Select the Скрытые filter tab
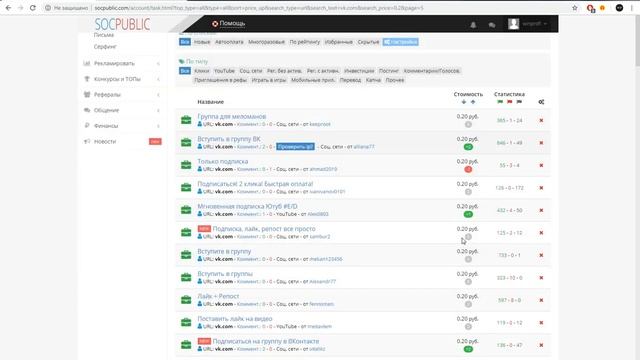The height and width of the screenshot is (360, 640). 368,42
